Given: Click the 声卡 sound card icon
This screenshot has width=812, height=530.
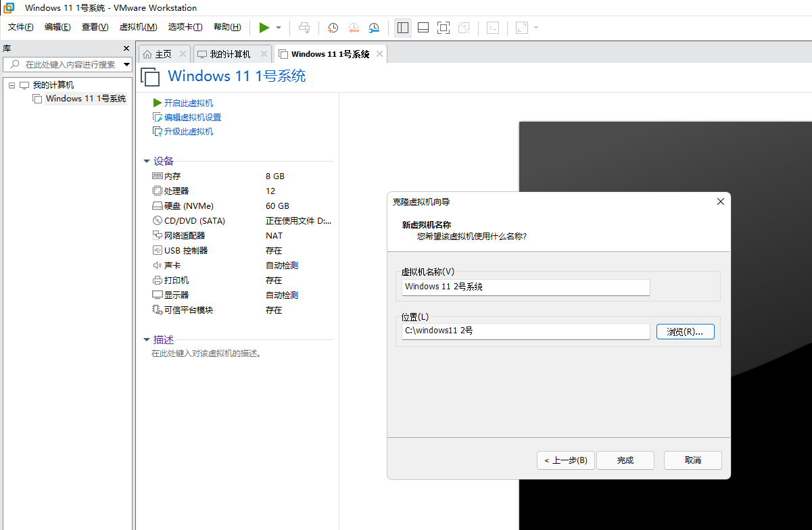Looking at the screenshot, I should click(158, 265).
